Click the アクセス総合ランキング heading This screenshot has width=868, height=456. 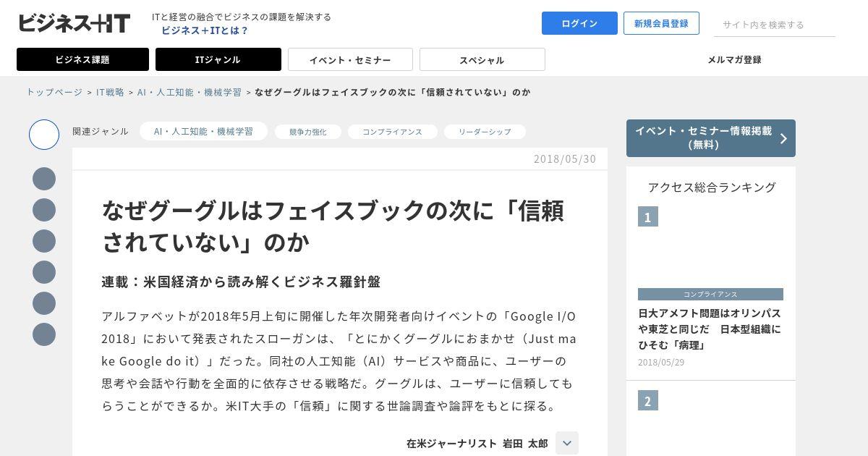coord(712,187)
